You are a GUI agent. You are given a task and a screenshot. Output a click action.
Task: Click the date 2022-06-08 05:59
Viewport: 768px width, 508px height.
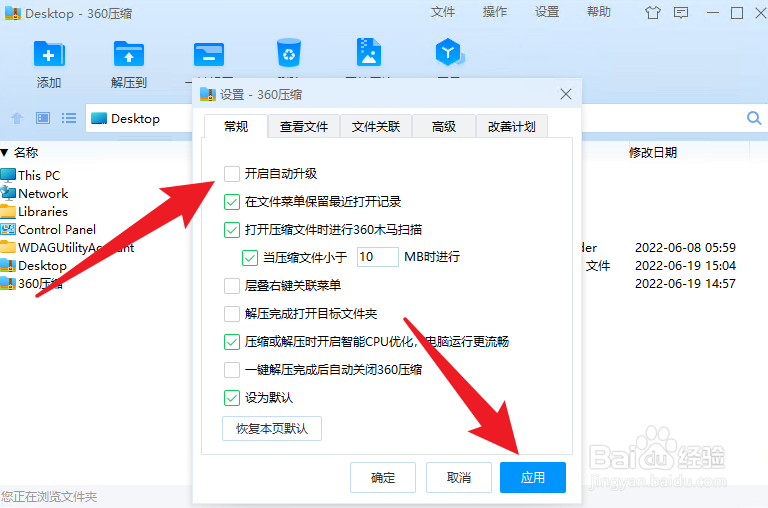point(685,247)
